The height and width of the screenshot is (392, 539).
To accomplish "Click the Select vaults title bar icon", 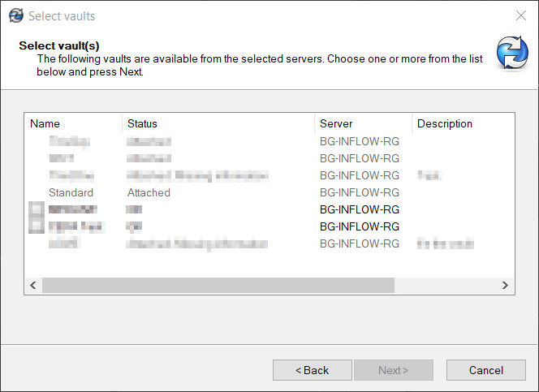I will pos(16,15).
